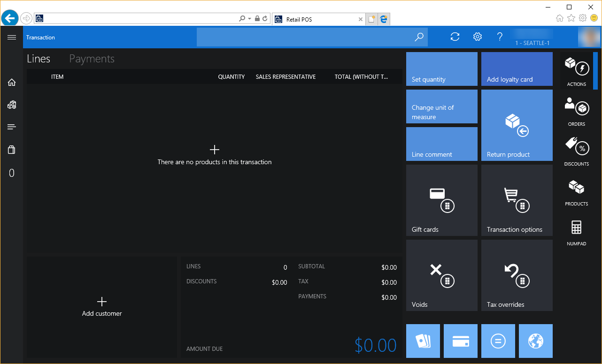Click the SALES REPRESENTATIVE column header
The width and height of the screenshot is (602, 364).
286,77
